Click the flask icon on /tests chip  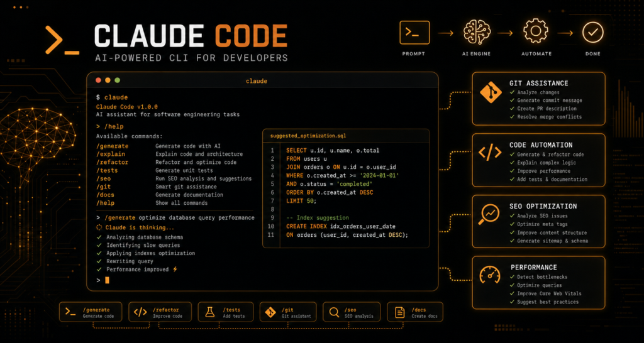pos(210,312)
